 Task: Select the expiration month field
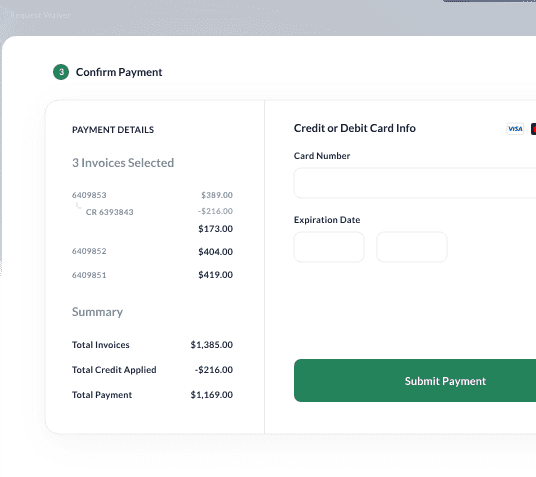329,247
